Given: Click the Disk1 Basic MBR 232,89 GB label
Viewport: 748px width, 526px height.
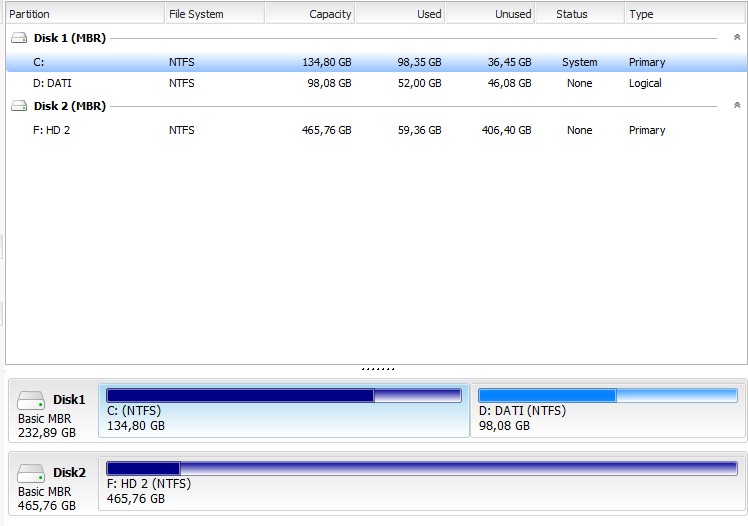Looking at the screenshot, I should tap(47, 425).
